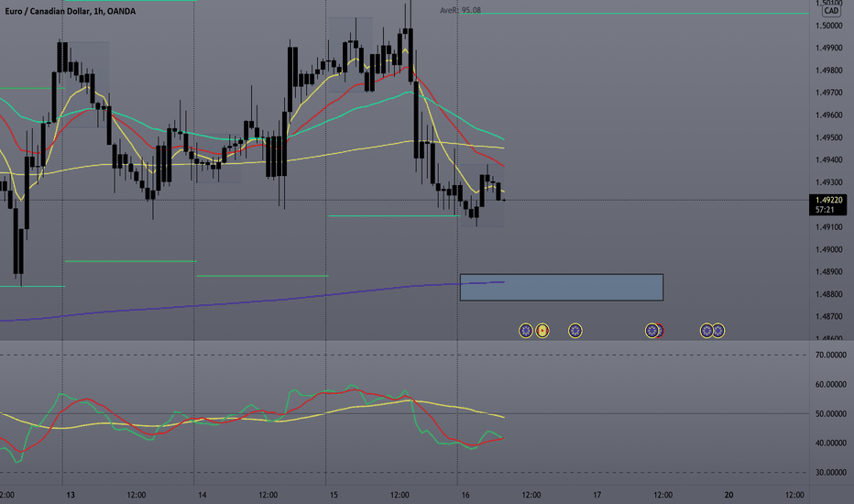The height and width of the screenshot is (504, 854).
Task: Click the date label 16 on time axis
Action: (465, 495)
